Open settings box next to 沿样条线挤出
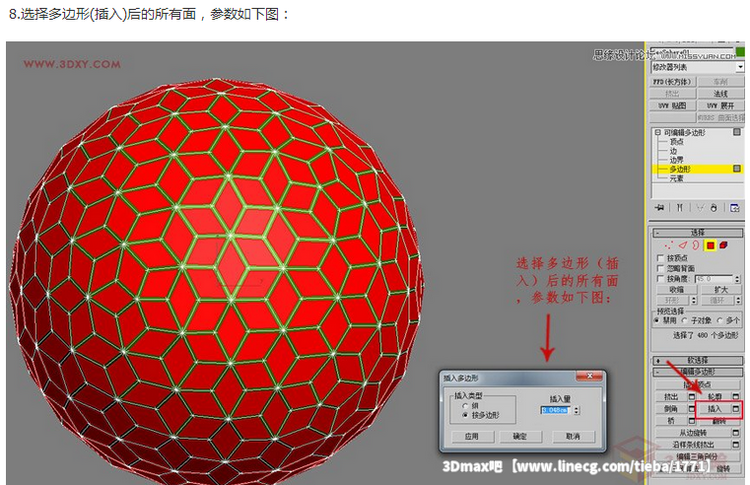750x485 pixels. 736,445
